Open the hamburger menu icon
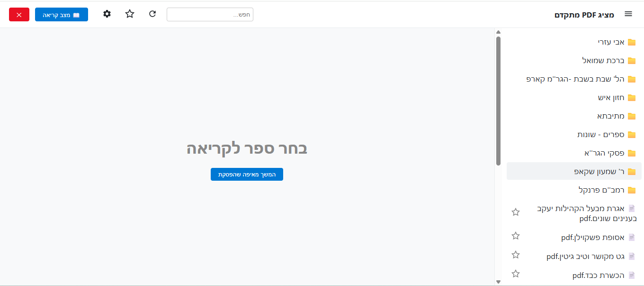Image resolution: width=644 pixels, height=286 pixels. (x=628, y=14)
